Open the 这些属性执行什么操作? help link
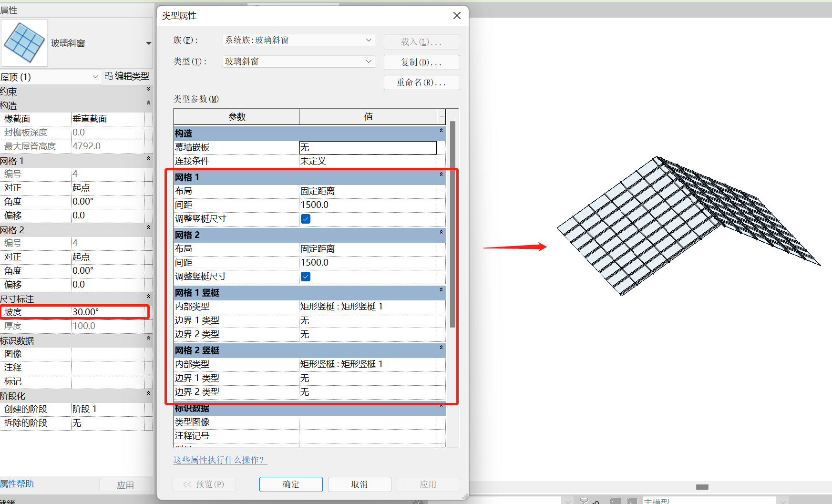Image resolution: width=832 pixels, height=504 pixels. [x=220, y=460]
